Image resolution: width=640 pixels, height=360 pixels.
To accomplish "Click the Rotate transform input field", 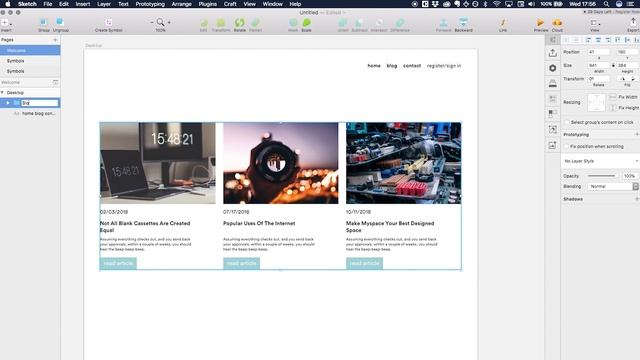I will pyautogui.click(x=598, y=79).
